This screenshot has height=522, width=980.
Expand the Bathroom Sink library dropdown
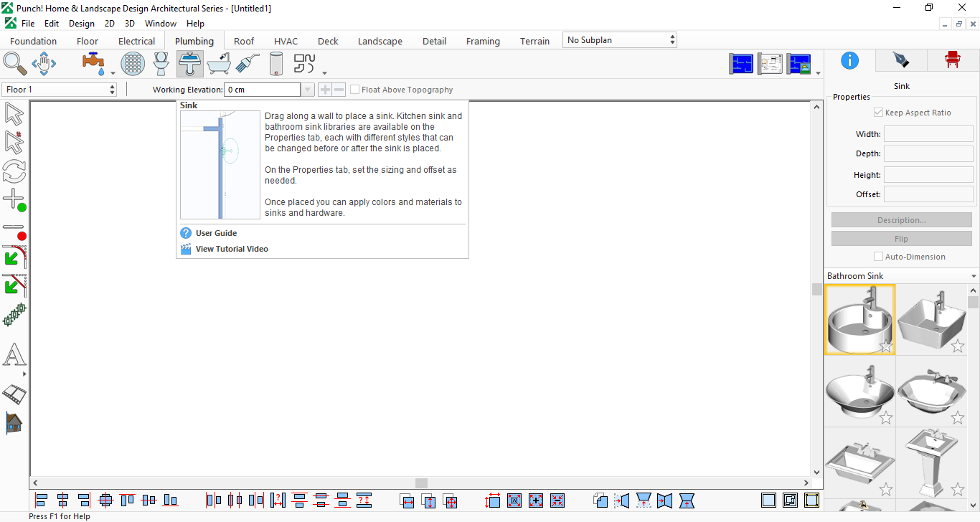pyautogui.click(x=974, y=276)
